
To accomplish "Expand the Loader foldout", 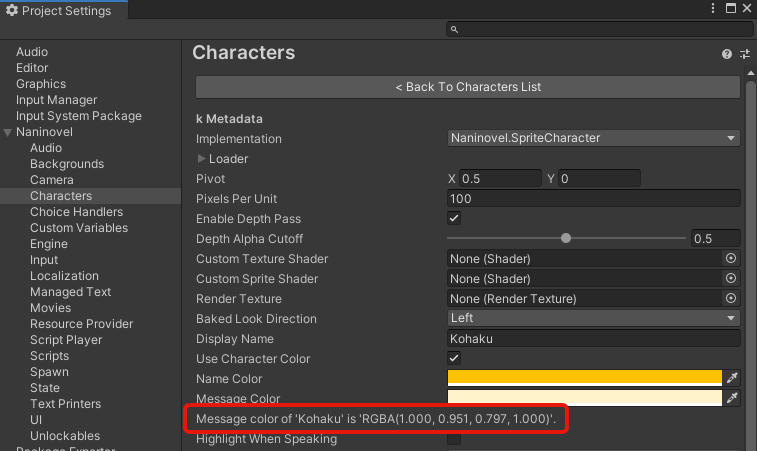I will click(202, 159).
